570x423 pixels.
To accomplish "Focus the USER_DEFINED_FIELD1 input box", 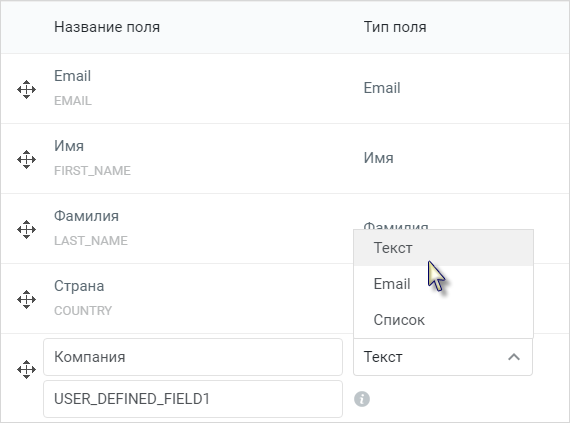I will (193, 399).
